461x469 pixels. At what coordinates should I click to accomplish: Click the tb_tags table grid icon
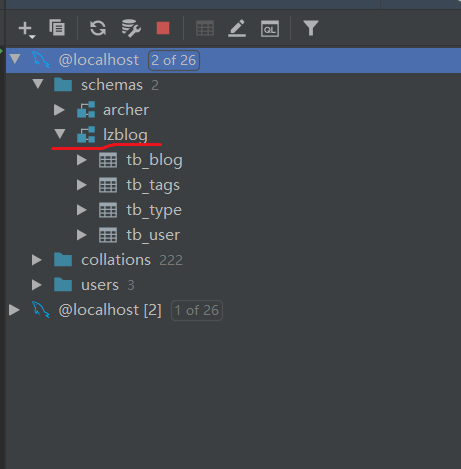pos(108,185)
